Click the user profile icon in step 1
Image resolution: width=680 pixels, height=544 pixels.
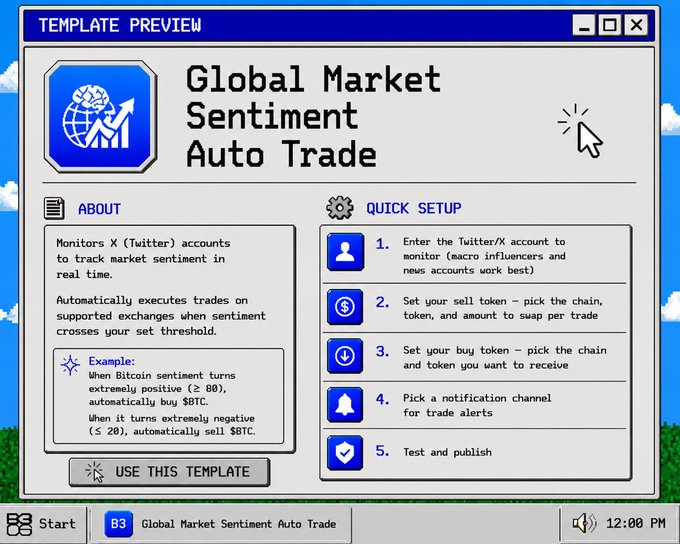[x=345, y=252]
